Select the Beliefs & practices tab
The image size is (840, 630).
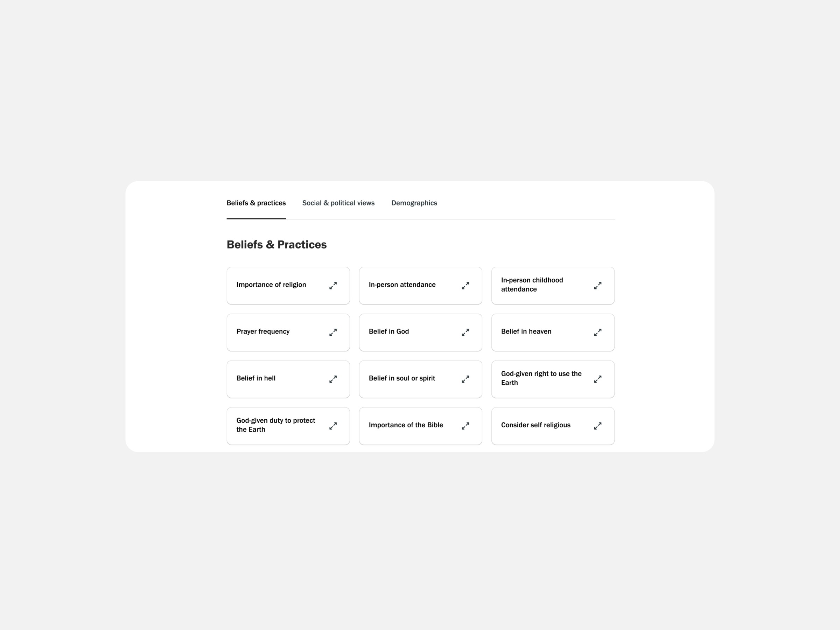point(256,203)
